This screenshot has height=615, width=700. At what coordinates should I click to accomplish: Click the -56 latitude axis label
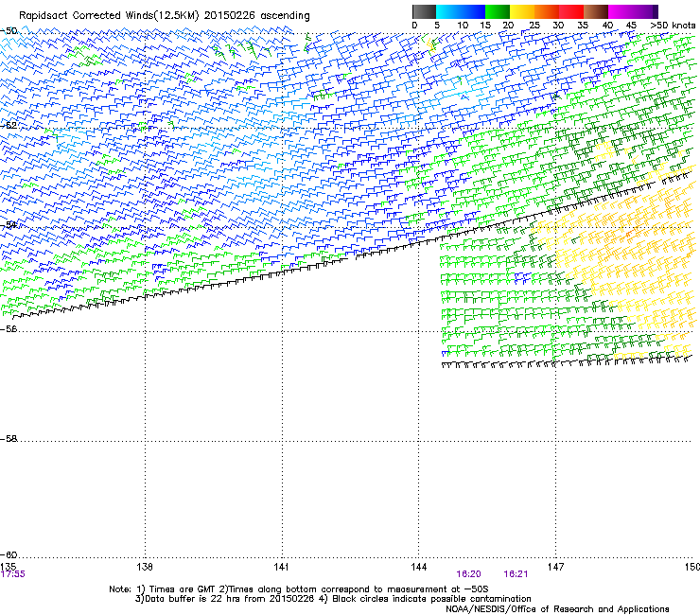[9, 329]
